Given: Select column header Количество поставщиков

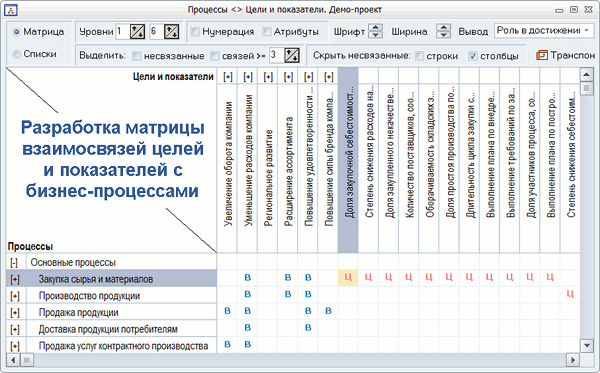Looking at the screenshot, I should [x=409, y=160].
